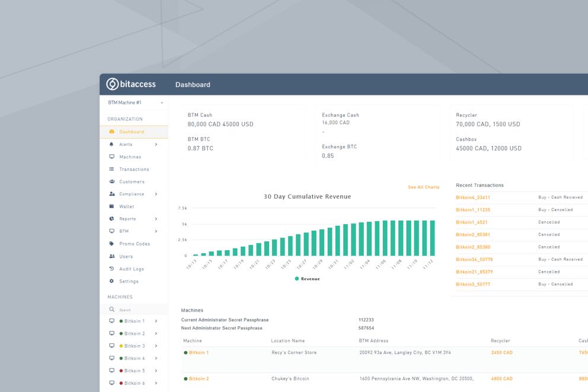Screen dimensions: 588x392
Task: Open the Machines menu item
Action: (130, 157)
